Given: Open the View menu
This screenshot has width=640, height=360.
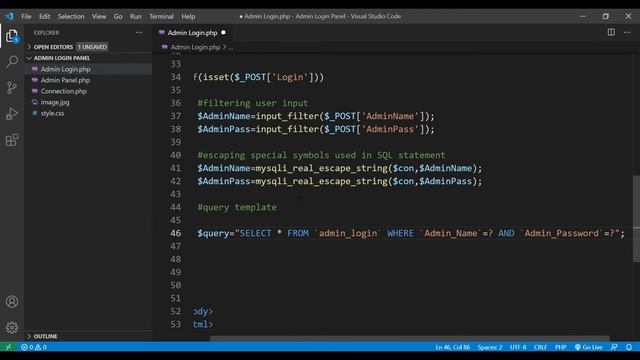Looking at the screenshot, I should 99,16.
